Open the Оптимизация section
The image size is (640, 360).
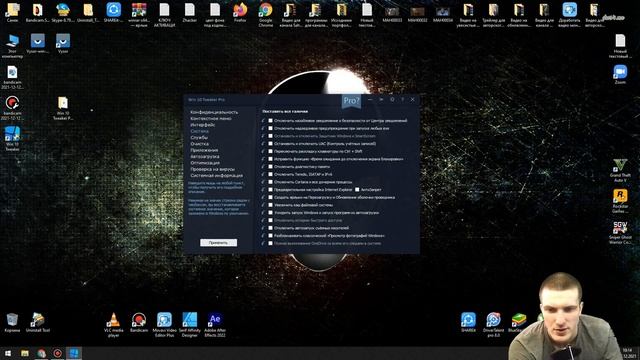[205, 163]
